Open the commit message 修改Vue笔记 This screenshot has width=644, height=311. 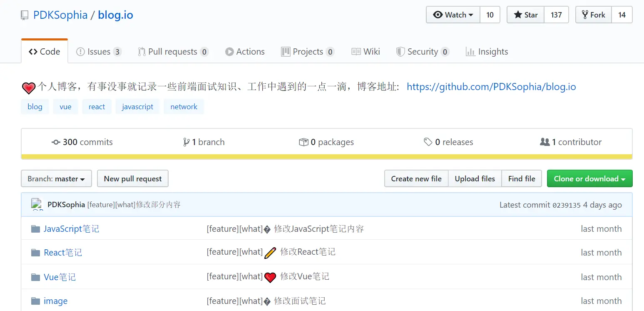click(x=268, y=277)
